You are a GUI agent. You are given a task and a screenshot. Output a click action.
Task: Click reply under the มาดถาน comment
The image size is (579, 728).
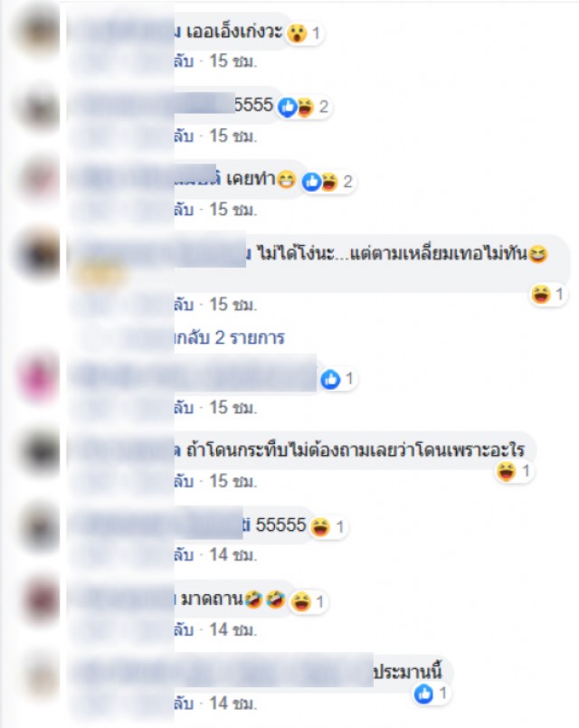coord(184,630)
